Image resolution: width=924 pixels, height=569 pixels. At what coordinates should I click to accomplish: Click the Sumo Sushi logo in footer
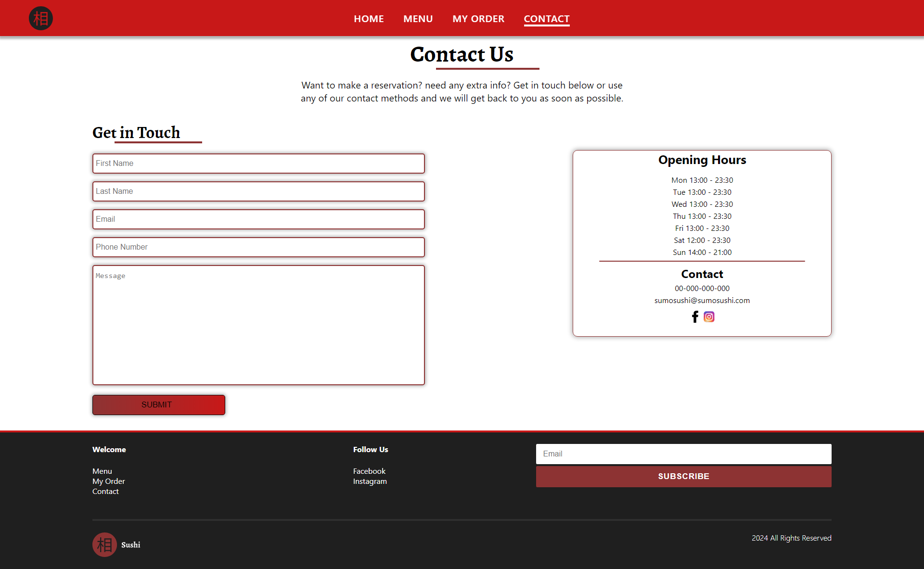(x=104, y=544)
